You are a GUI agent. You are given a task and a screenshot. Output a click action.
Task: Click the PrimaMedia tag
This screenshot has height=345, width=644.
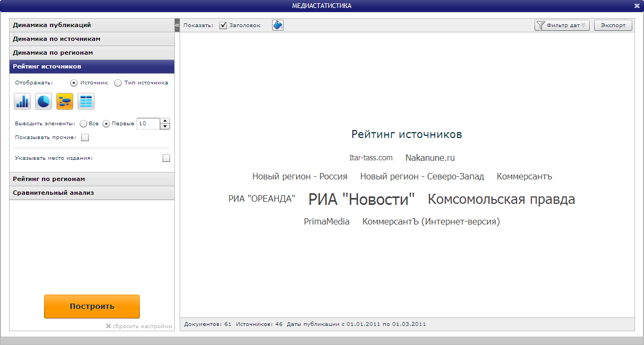(327, 222)
